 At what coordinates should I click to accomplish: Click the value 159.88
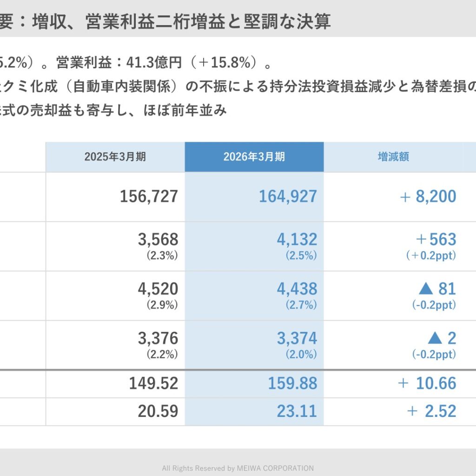click(293, 383)
